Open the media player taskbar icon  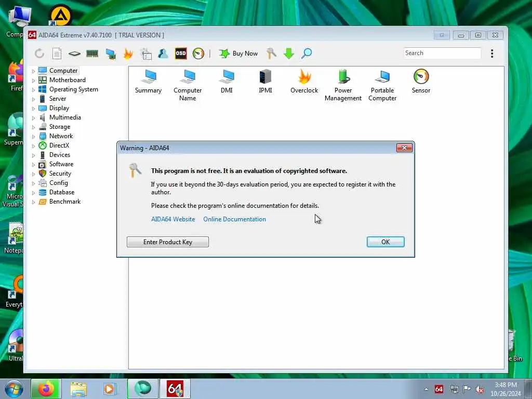pyautogui.click(x=109, y=389)
